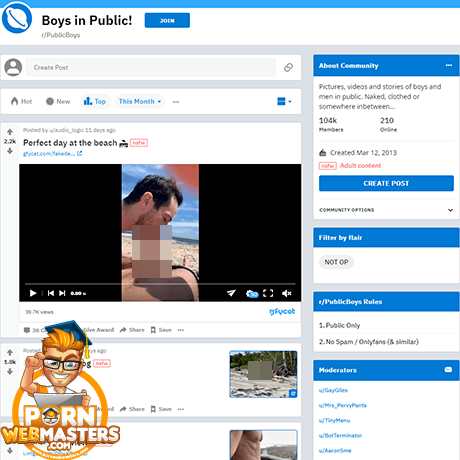Sort posts by Hot
This screenshot has width=460, height=460.
(22, 101)
